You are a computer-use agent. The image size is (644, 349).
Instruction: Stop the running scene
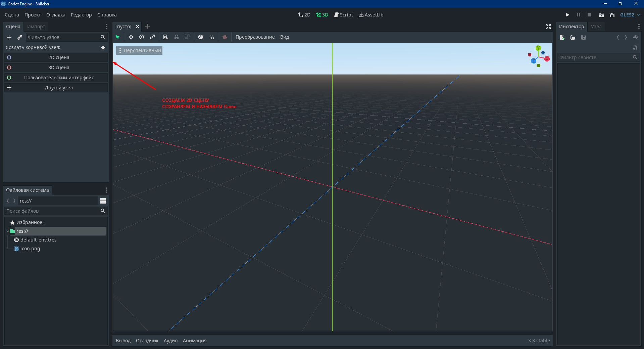pos(589,15)
